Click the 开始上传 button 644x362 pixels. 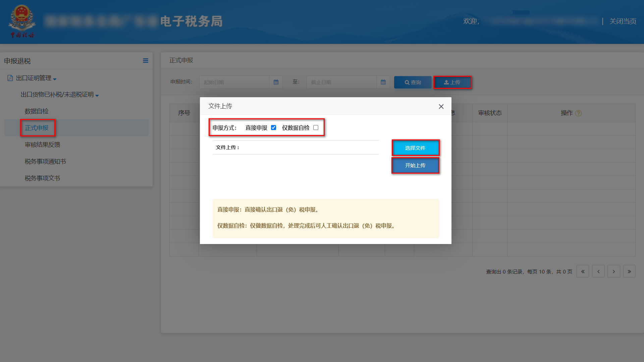(x=416, y=165)
